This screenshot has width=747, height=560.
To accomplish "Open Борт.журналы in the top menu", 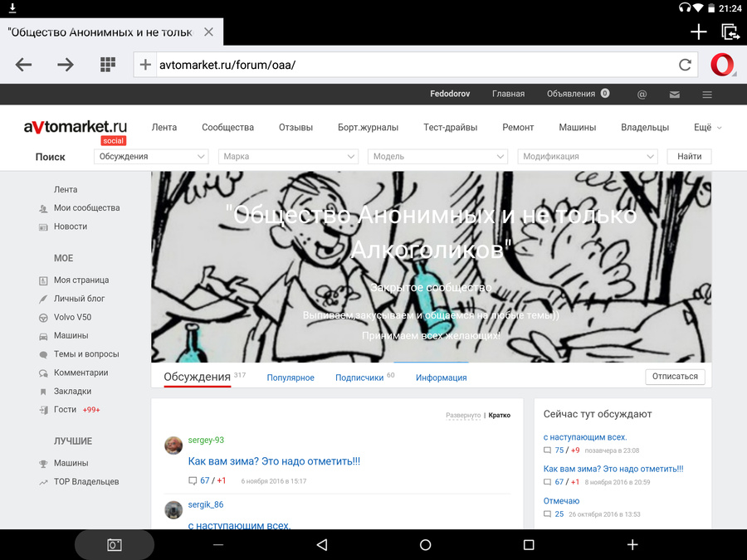I will (x=369, y=128).
